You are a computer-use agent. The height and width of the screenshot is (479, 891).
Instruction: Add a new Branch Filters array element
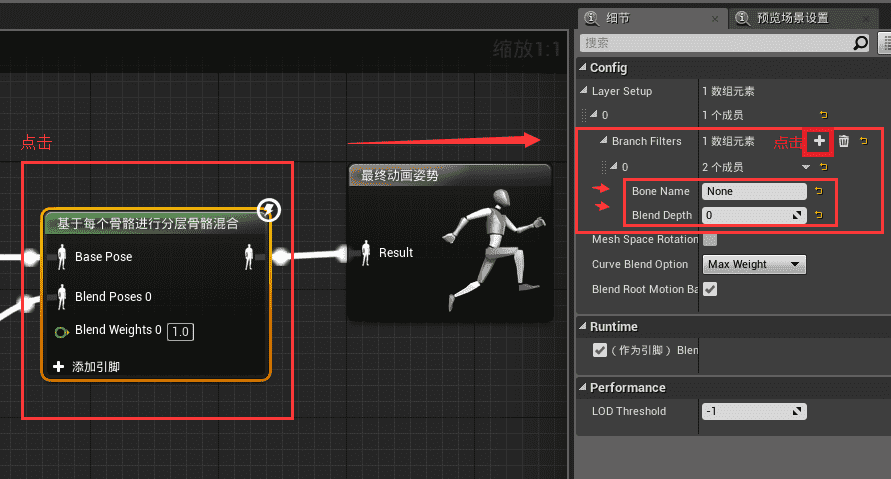819,141
